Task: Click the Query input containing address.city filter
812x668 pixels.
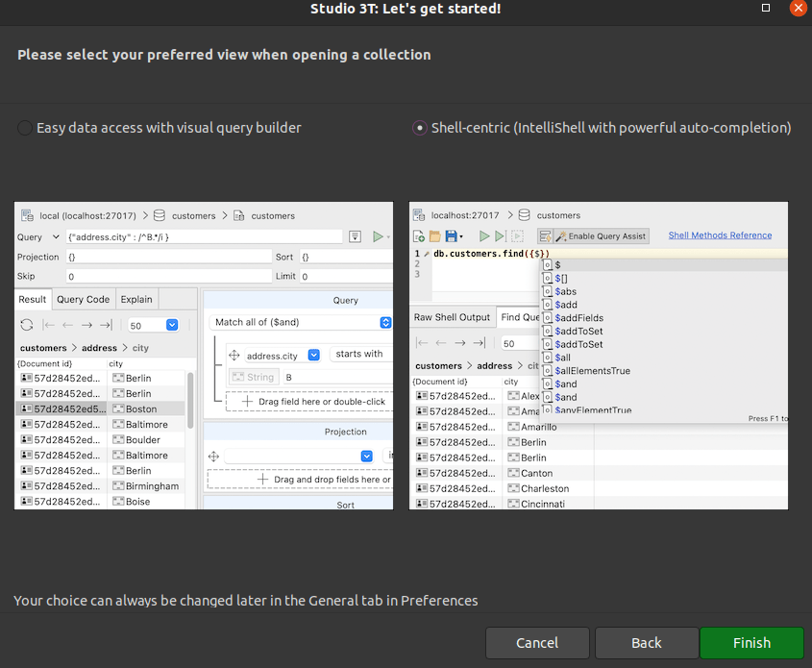Action: tap(204, 236)
